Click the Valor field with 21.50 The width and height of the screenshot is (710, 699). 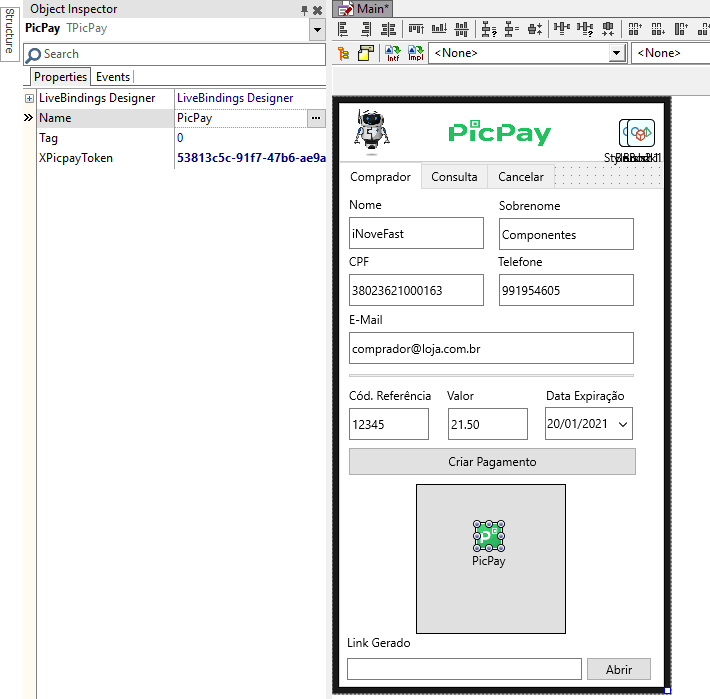(488, 424)
